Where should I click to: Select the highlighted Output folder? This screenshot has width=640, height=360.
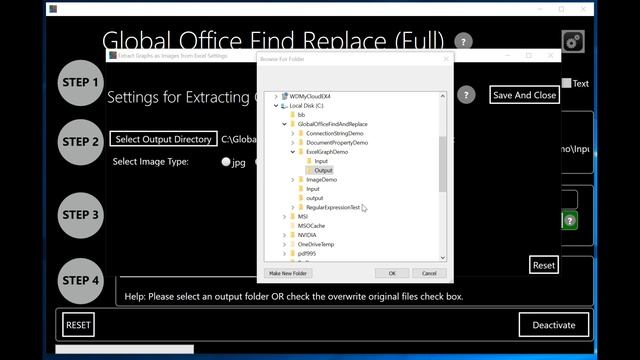click(x=323, y=170)
